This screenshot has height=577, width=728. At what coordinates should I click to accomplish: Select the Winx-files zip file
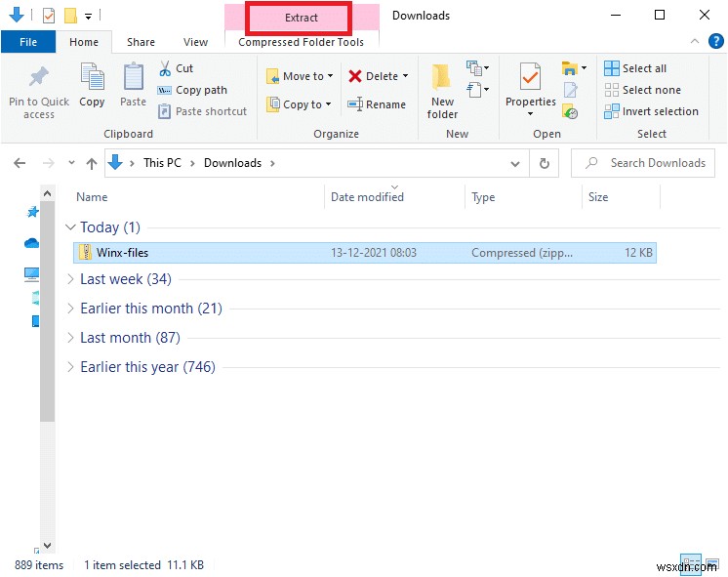tap(365, 253)
